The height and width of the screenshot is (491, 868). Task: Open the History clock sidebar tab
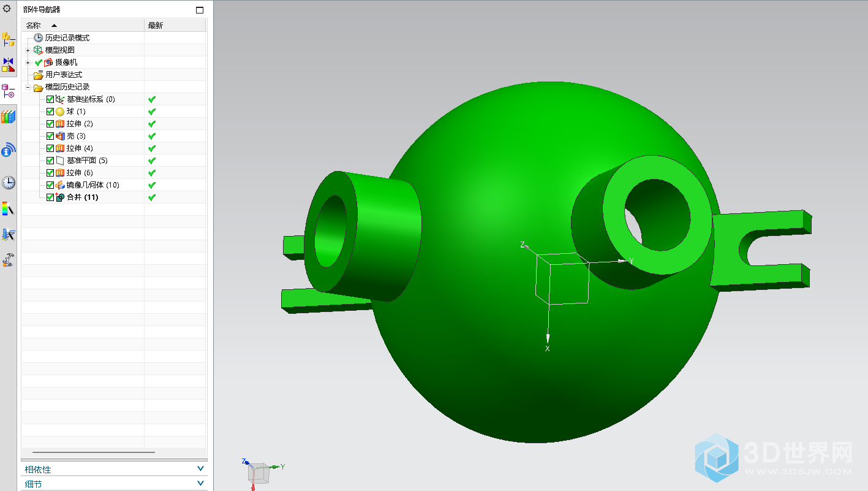tap(9, 183)
